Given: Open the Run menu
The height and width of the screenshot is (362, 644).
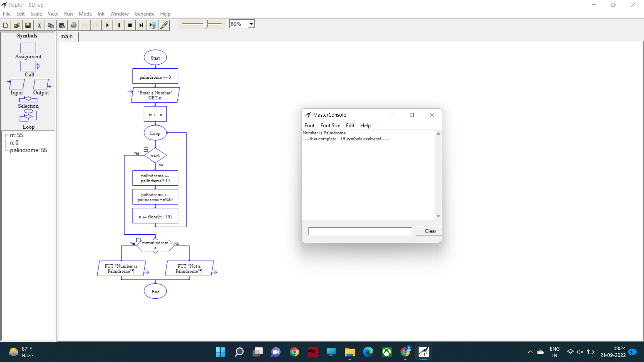Looking at the screenshot, I should (x=68, y=14).
